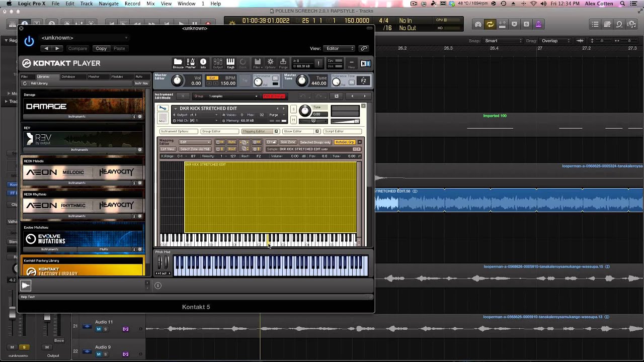Click the Native Instruments logo
The height and width of the screenshot is (362, 644).
click(366, 63)
